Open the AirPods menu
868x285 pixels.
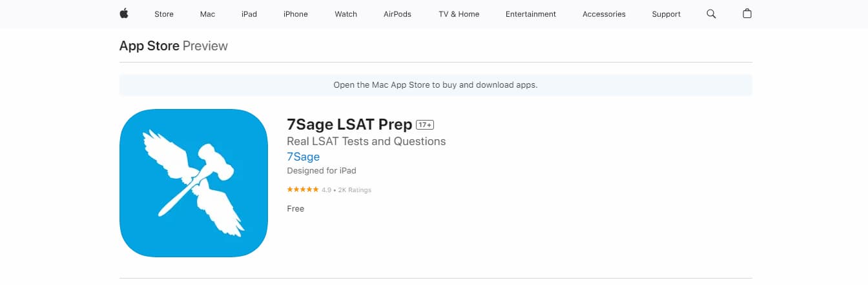click(397, 14)
